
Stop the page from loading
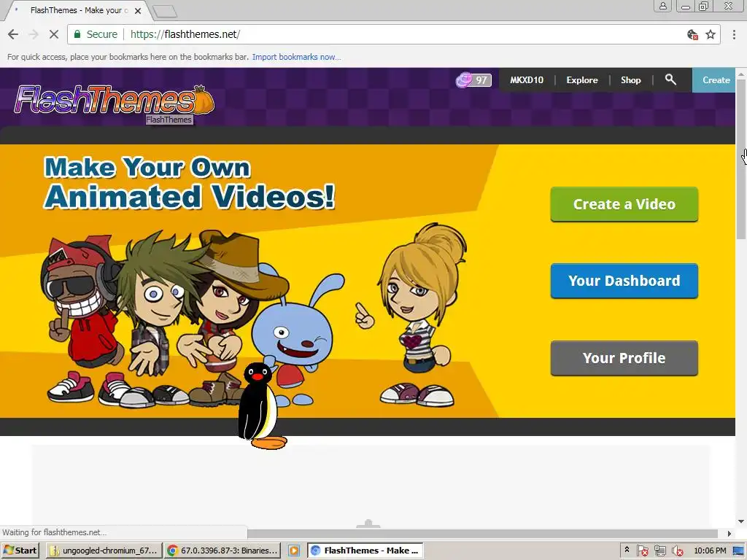[54, 34]
